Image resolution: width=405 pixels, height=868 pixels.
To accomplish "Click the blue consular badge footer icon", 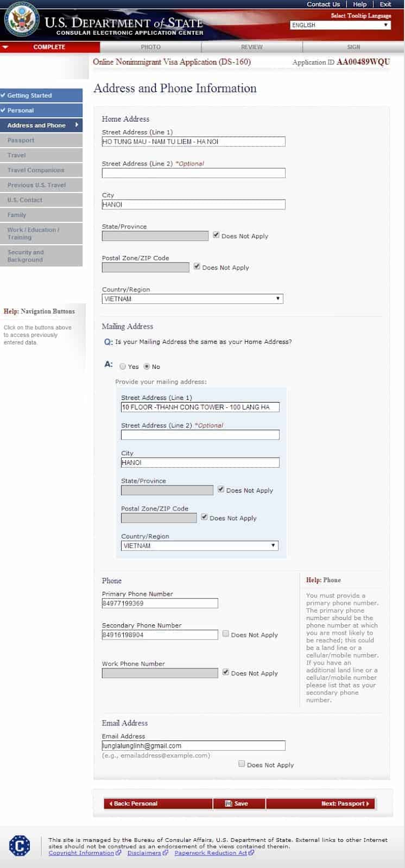I will (x=20, y=846).
